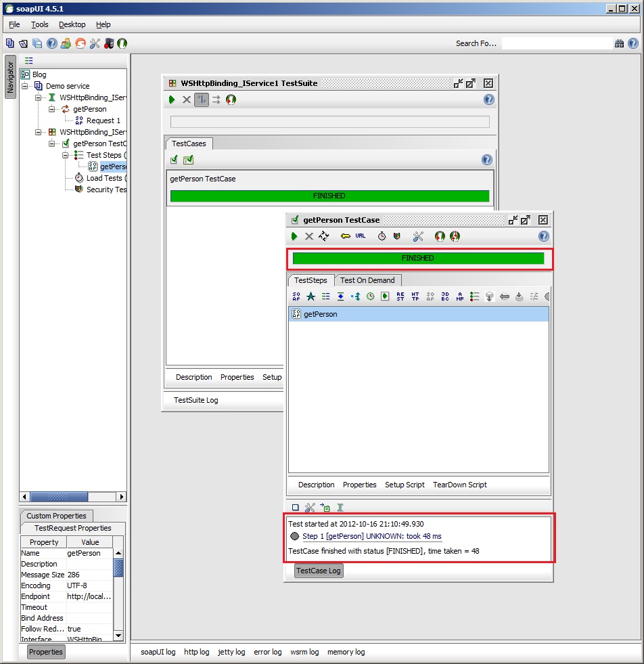Collapse the Demo service tree node

[25, 86]
